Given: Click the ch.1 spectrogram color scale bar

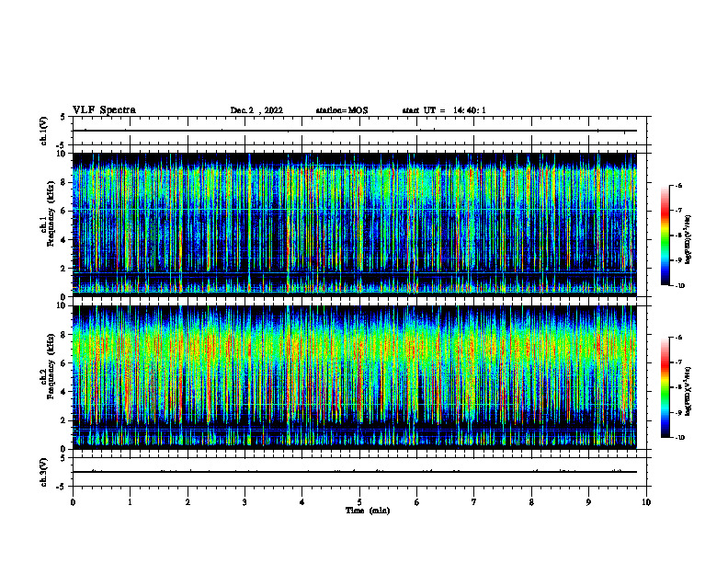Looking at the screenshot, I should (665, 236).
